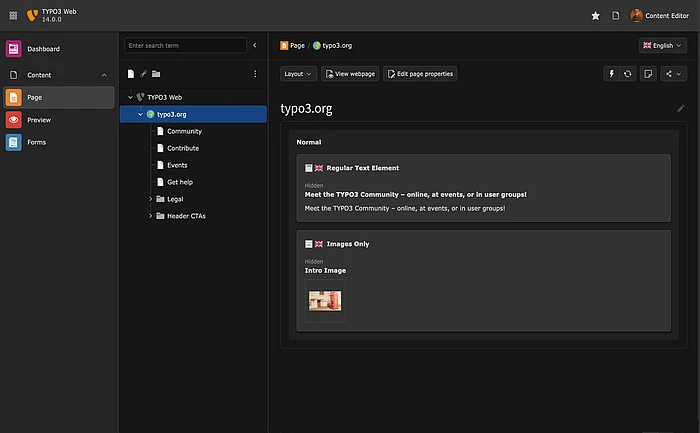Collapse the page tree panel
The width and height of the screenshot is (700, 433).
(255, 45)
